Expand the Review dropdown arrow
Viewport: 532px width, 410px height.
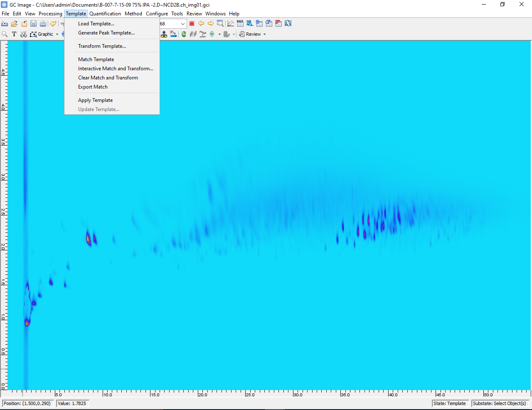point(264,34)
